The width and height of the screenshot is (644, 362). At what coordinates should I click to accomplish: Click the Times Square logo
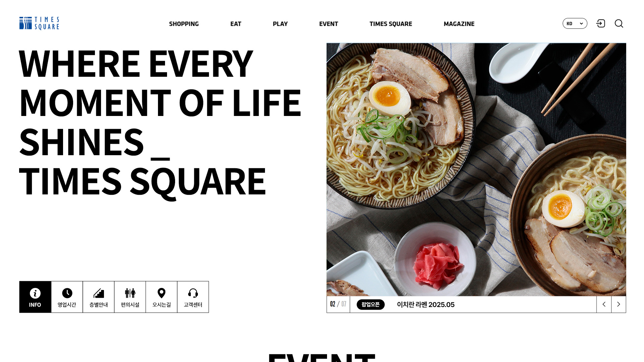point(39,23)
